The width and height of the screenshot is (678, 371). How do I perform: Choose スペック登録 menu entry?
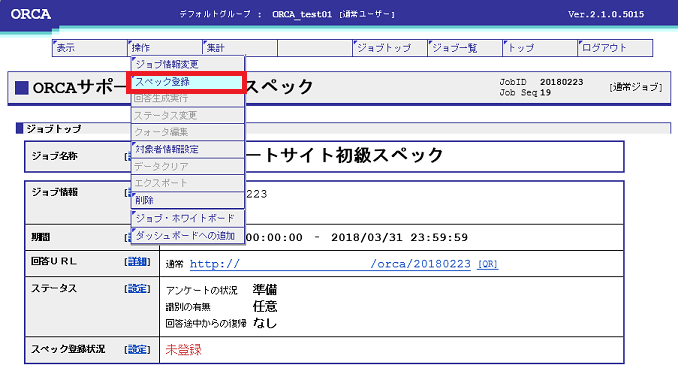[188, 82]
